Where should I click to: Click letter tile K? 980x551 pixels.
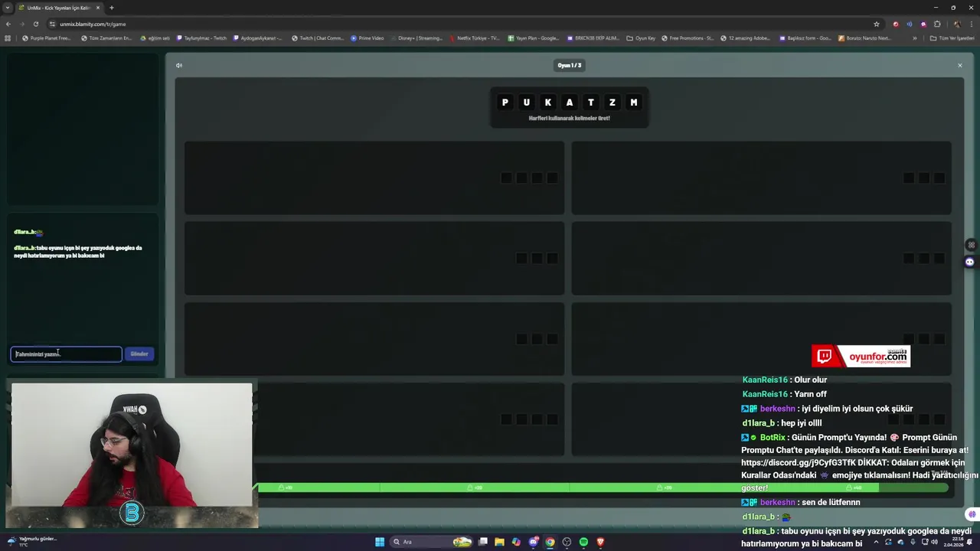click(x=547, y=102)
